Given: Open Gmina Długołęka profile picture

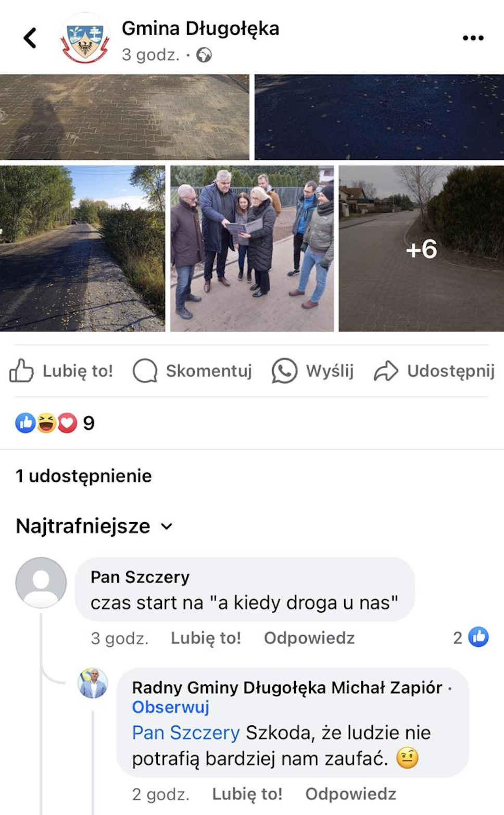Looking at the screenshot, I should tap(85, 39).
